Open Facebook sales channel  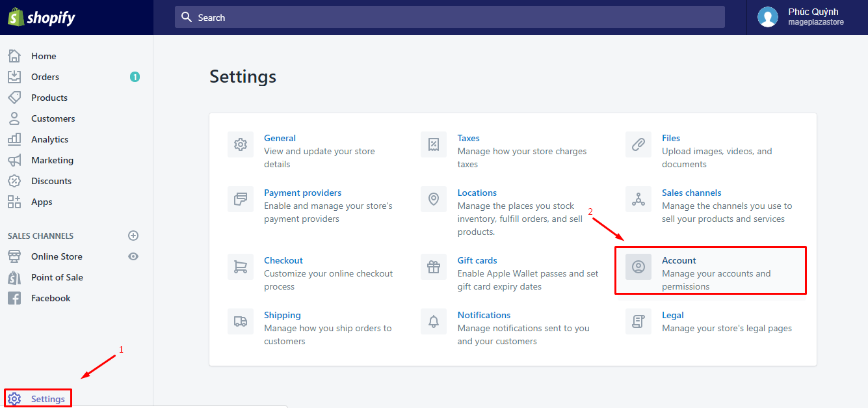(x=51, y=298)
